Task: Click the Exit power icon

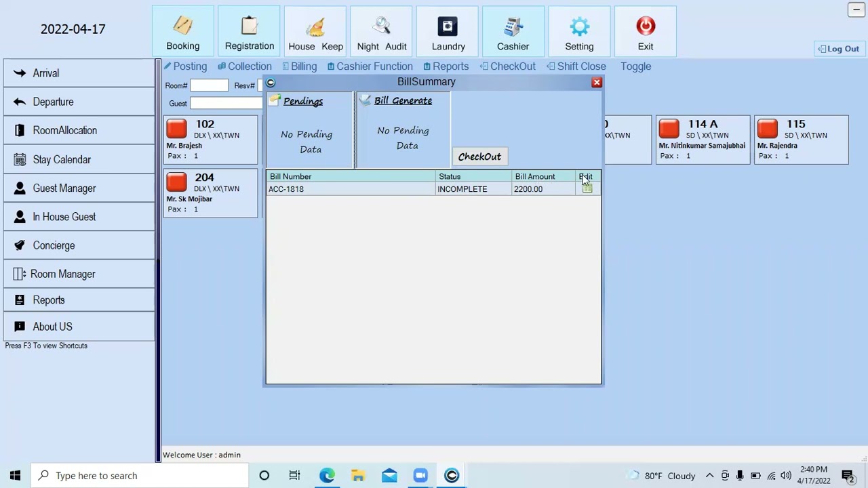Action: pyautogui.click(x=646, y=26)
